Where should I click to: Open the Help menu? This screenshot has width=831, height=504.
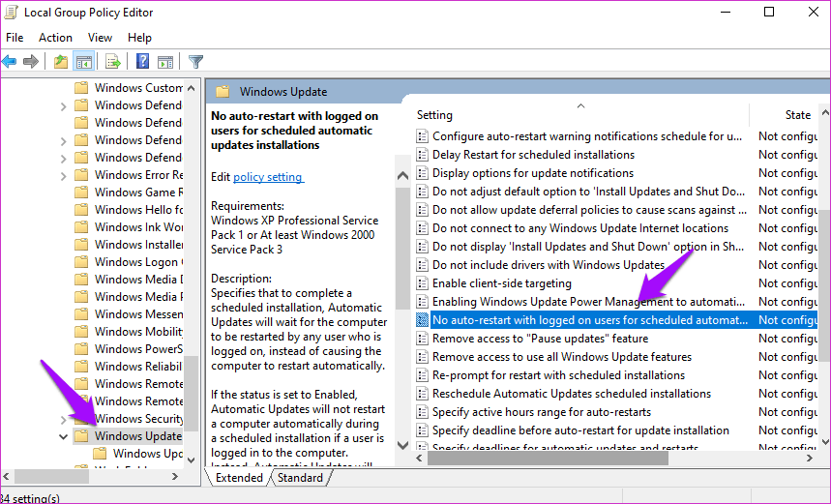point(139,38)
